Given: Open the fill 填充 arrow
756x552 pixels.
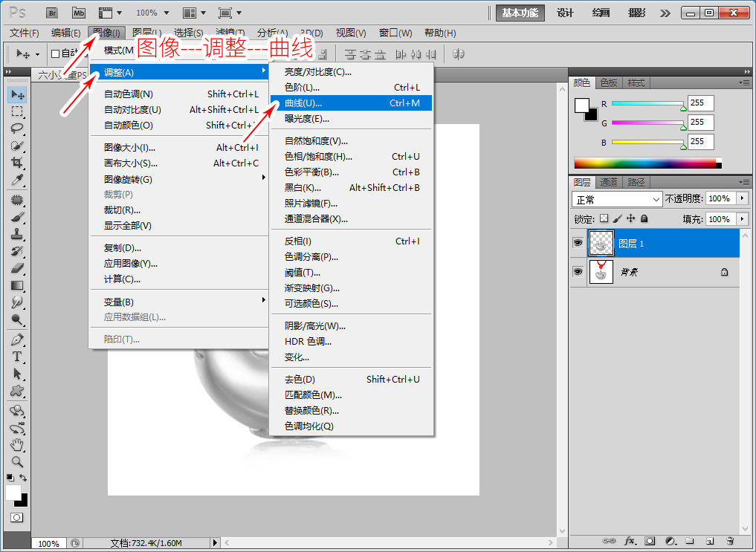Looking at the screenshot, I should [743, 219].
